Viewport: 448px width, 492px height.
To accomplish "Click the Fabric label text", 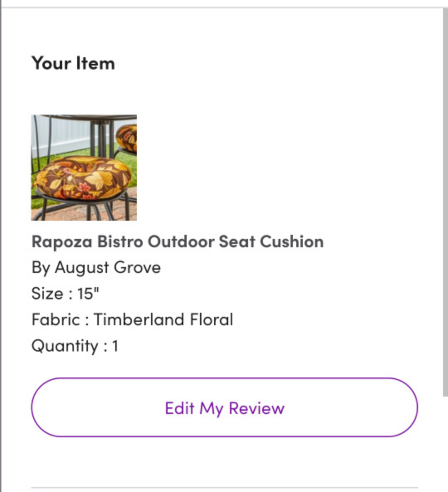I will point(56,320).
